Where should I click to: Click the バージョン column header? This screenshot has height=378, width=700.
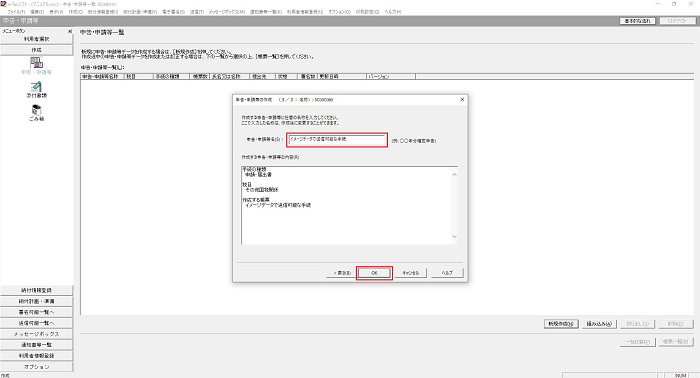coord(391,77)
